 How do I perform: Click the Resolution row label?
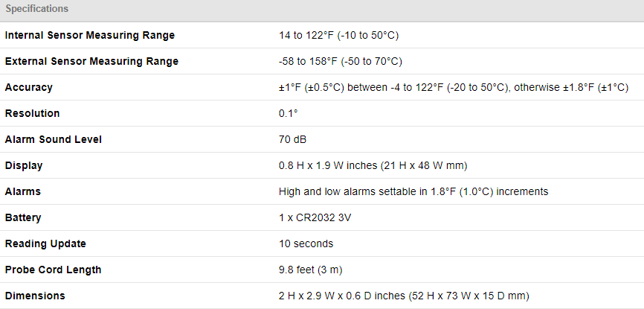[33, 113]
